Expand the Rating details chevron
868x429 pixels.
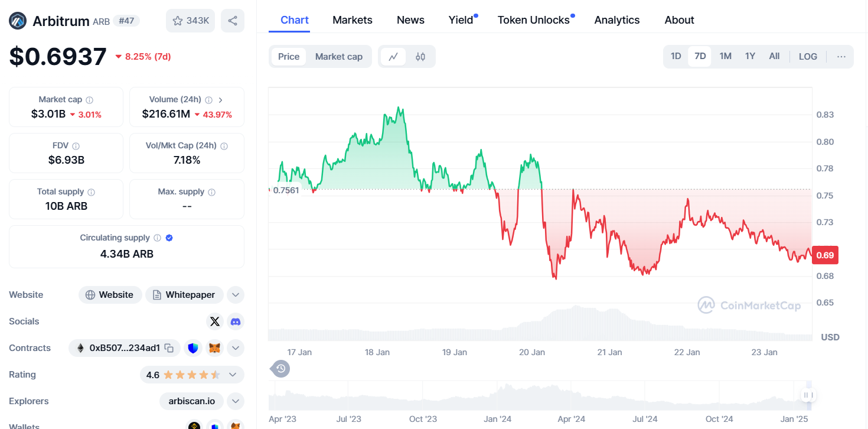(233, 375)
